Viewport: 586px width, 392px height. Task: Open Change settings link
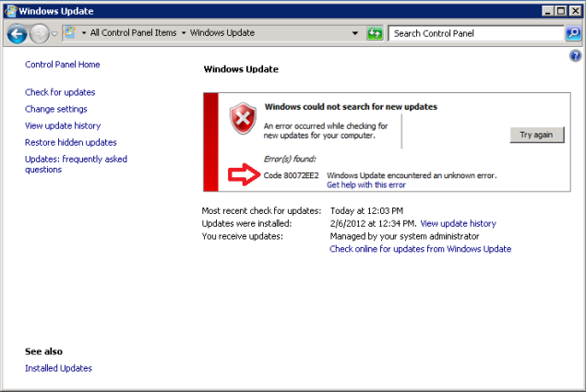[56, 109]
